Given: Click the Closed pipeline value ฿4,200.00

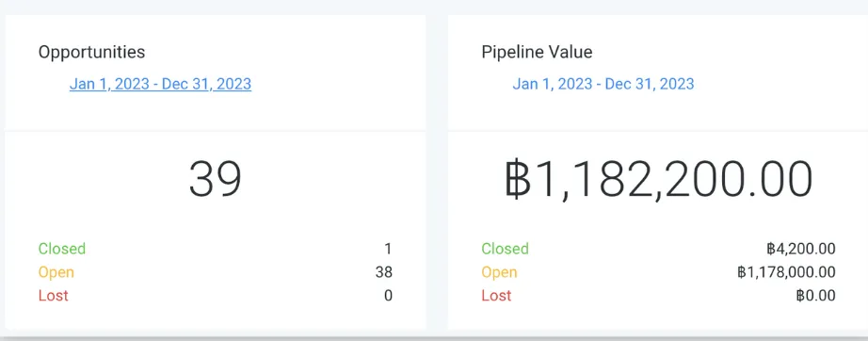Looking at the screenshot, I should pyautogui.click(x=801, y=249).
